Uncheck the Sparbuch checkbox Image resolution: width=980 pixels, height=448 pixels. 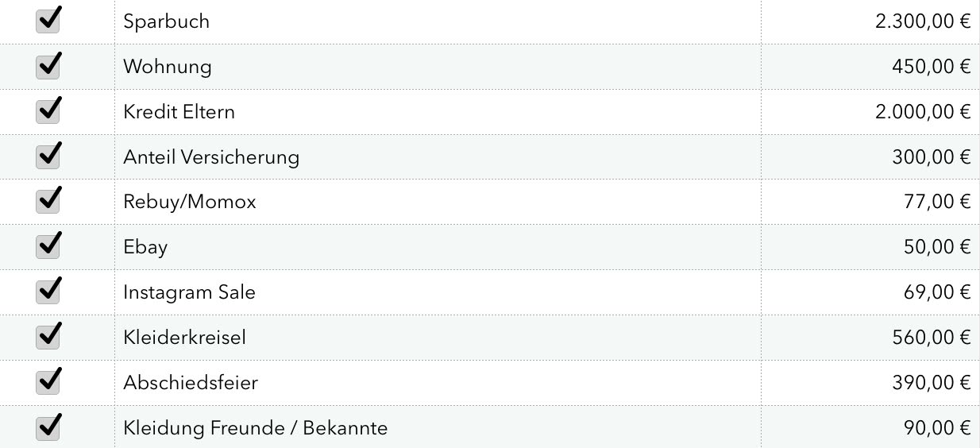pos(48,21)
